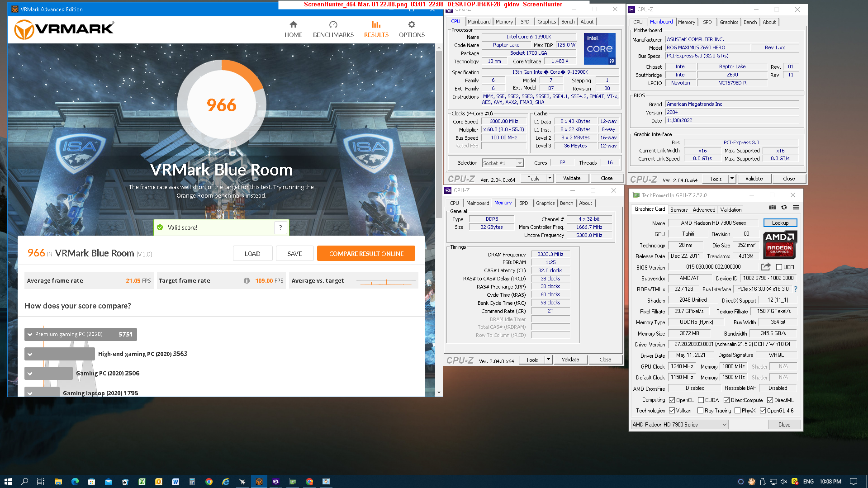Image resolution: width=868 pixels, height=488 pixels.
Task: Switch to Advanced tab in GPU-Z
Action: [704, 209]
